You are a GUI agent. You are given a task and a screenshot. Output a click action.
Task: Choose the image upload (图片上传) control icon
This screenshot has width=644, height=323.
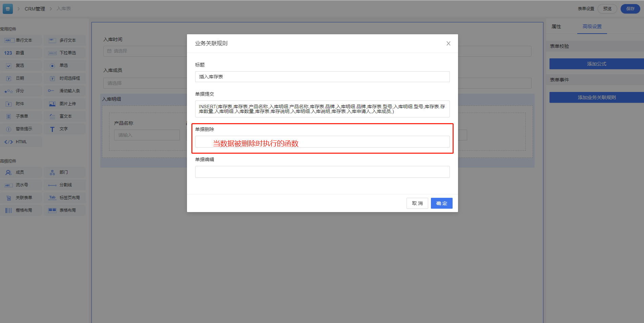pyautogui.click(x=52, y=104)
